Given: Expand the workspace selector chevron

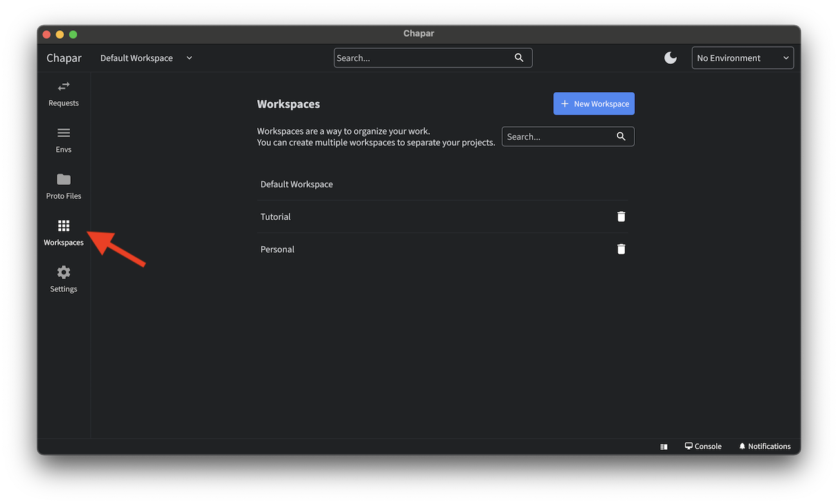Looking at the screenshot, I should (189, 57).
